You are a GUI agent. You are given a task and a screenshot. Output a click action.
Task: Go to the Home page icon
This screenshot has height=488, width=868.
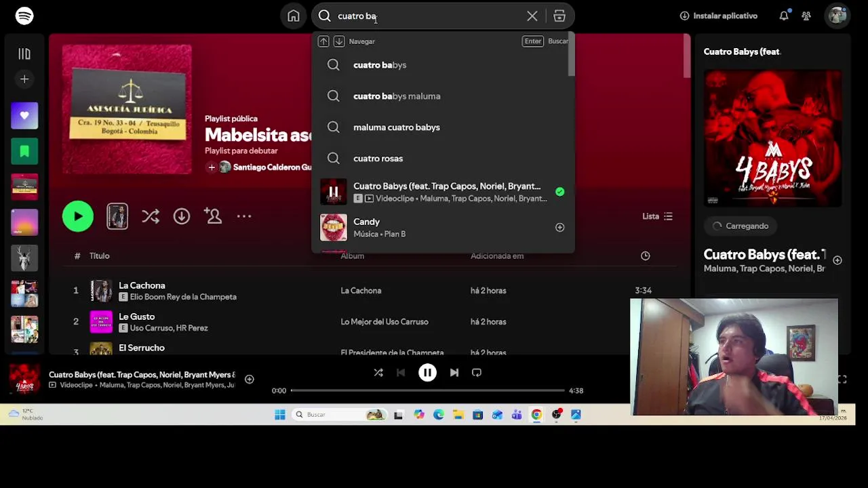293,16
